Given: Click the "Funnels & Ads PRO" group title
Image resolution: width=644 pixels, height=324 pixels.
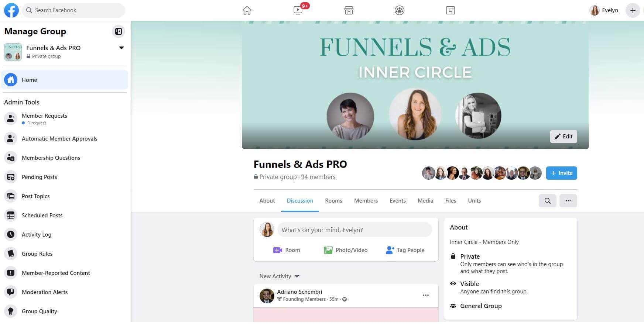Looking at the screenshot, I should (x=300, y=164).
